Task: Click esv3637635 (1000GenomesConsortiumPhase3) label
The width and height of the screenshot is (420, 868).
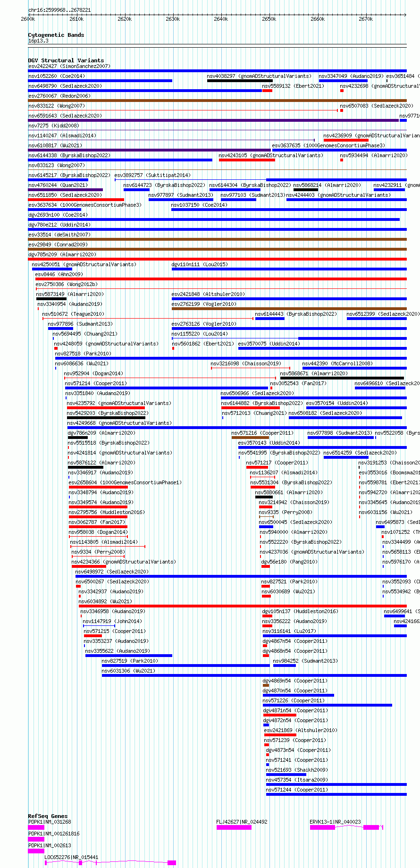Action: coord(328,145)
